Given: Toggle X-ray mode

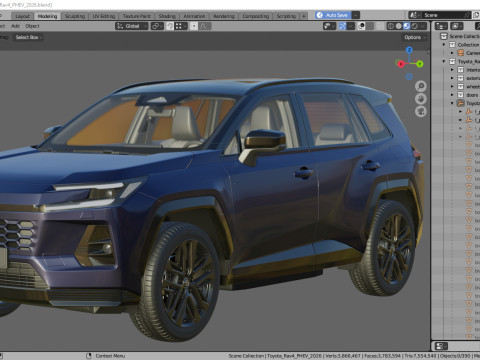Looking at the screenshot, I should coord(380,26).
